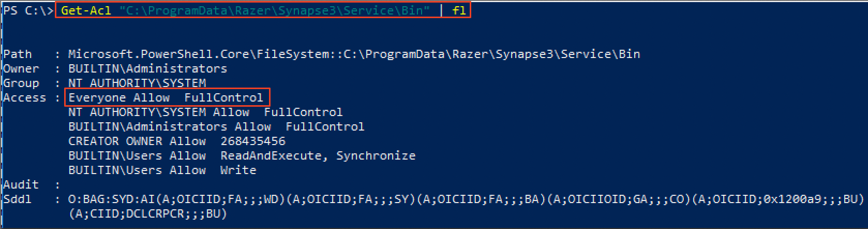Click the Get-Acl command text

[86, 11]
